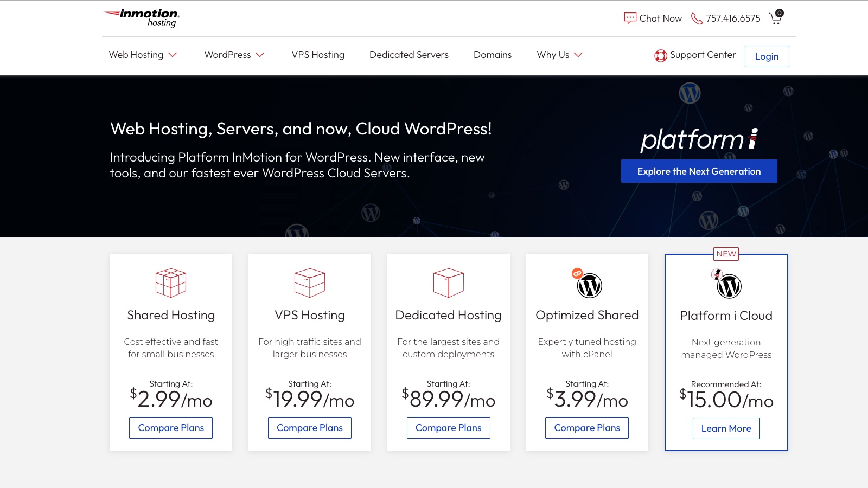
Task: Compare Plans for VPS Hosting
Action: click(310, 428)
